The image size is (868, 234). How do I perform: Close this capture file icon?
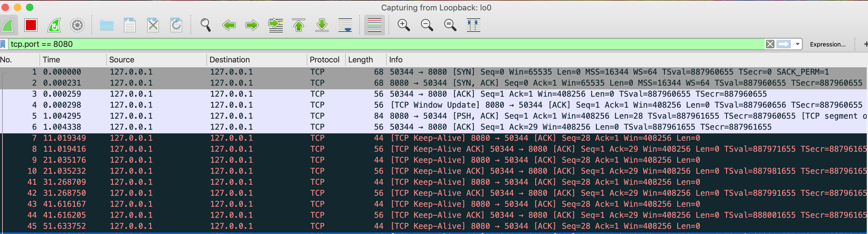[153, 25]
